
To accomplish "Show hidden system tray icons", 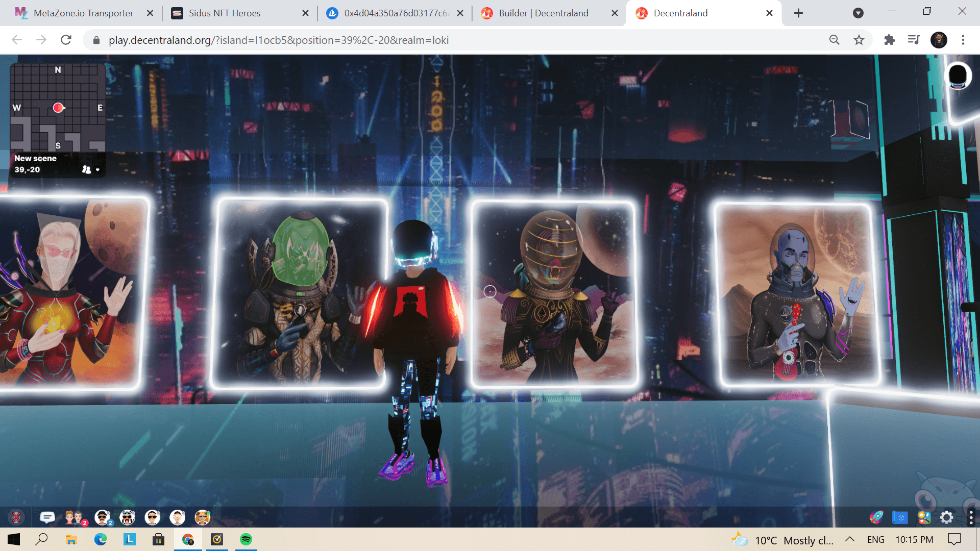I will point(850,539).
